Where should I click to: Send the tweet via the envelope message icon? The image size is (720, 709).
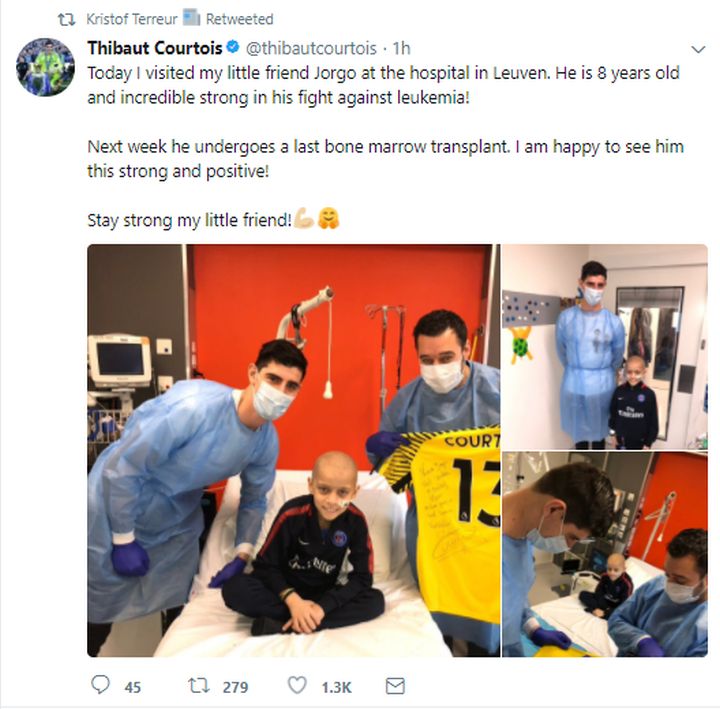pos(395,686)
